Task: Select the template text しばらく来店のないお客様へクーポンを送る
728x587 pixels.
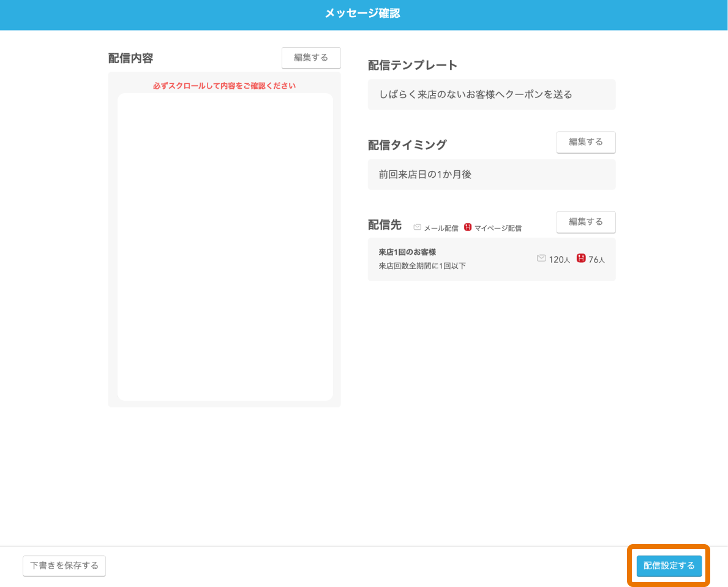Action: coord(475,94)
